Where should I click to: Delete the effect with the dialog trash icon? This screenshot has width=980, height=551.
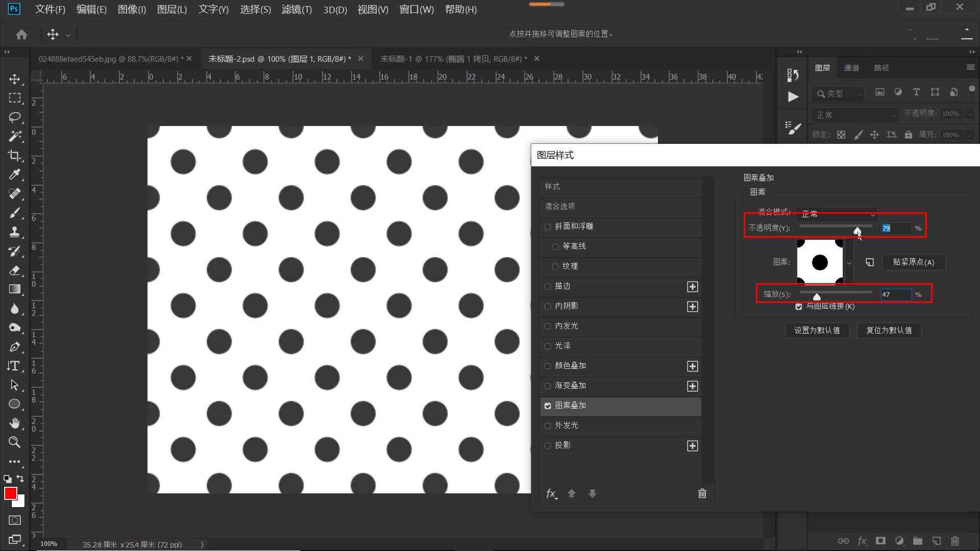702,493
